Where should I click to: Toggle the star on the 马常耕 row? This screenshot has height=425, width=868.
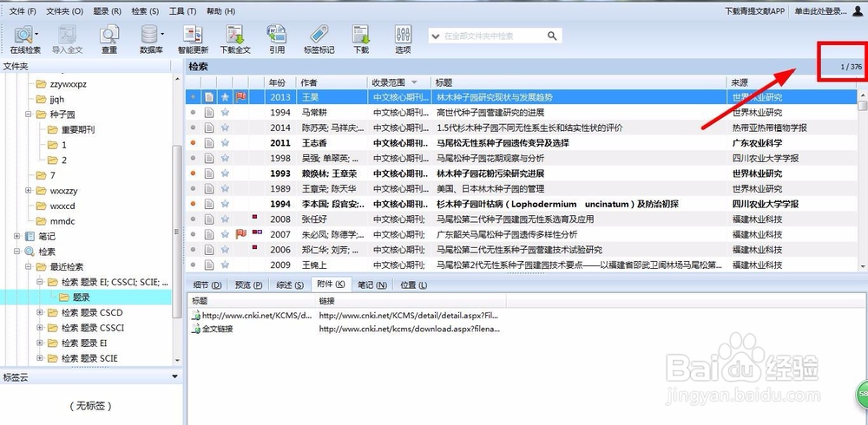click(225, 113)
